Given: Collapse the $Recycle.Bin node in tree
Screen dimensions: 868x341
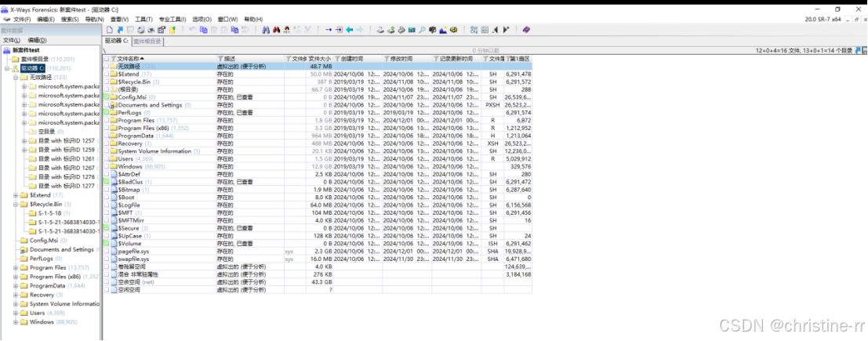Looking at the screenshot, I should [16, 205].
